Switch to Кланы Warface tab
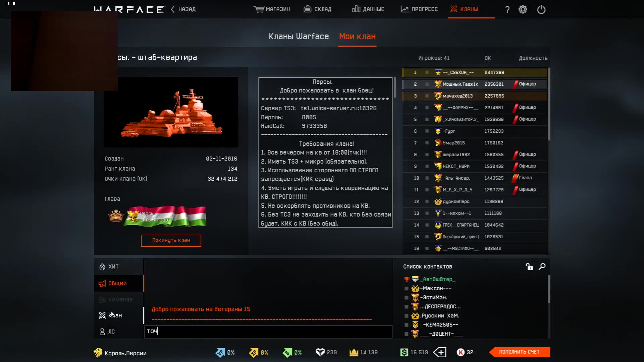The height and width of the screenshot is (362, 644). coord(299,36)
